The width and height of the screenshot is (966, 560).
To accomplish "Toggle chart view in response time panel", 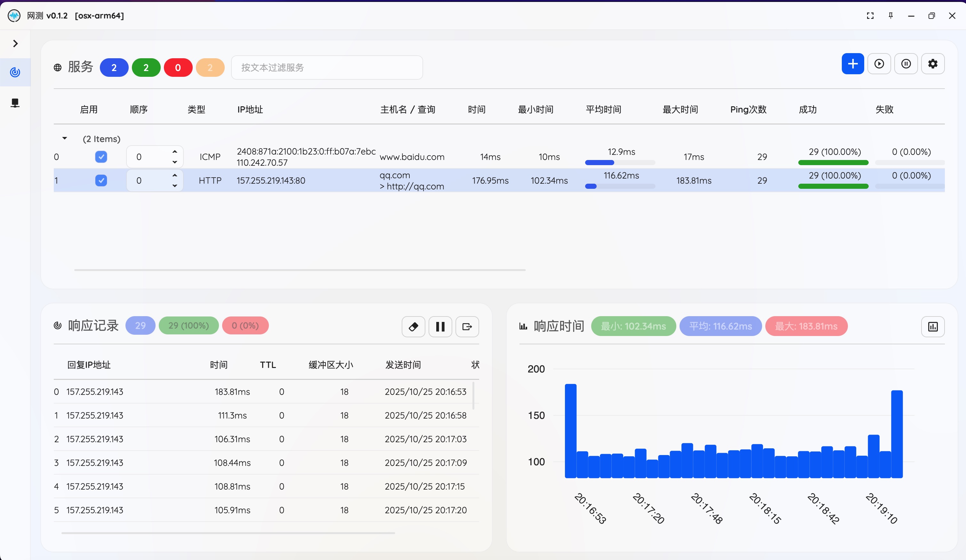I will click(x=933, y=327).
